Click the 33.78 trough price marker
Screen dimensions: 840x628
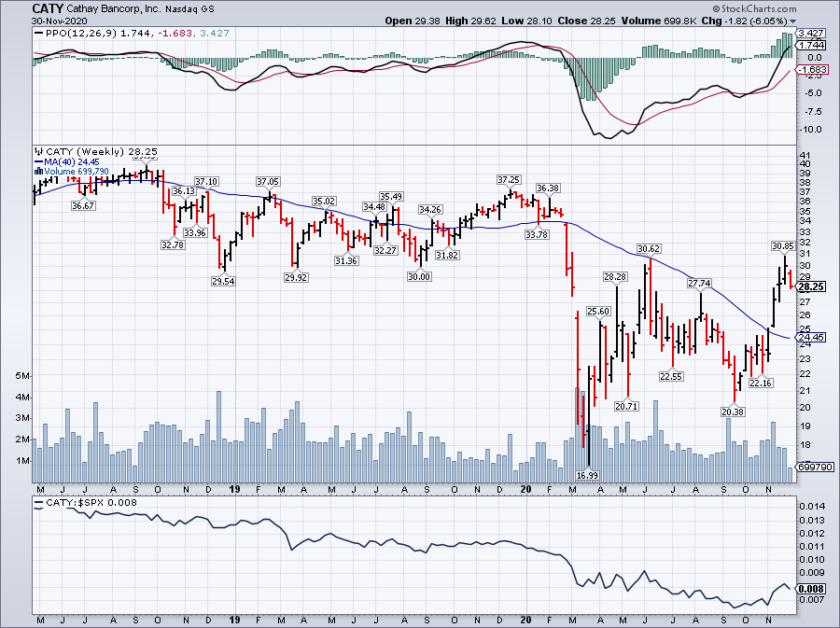pyautogui.click(x=537, y=234)
